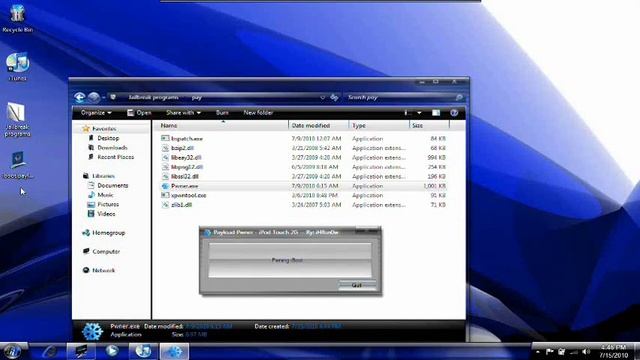The height and width of the screenshot is (360, 640).
Task: Show hidden tray icons arrow
Action: [x=538, y=351]
